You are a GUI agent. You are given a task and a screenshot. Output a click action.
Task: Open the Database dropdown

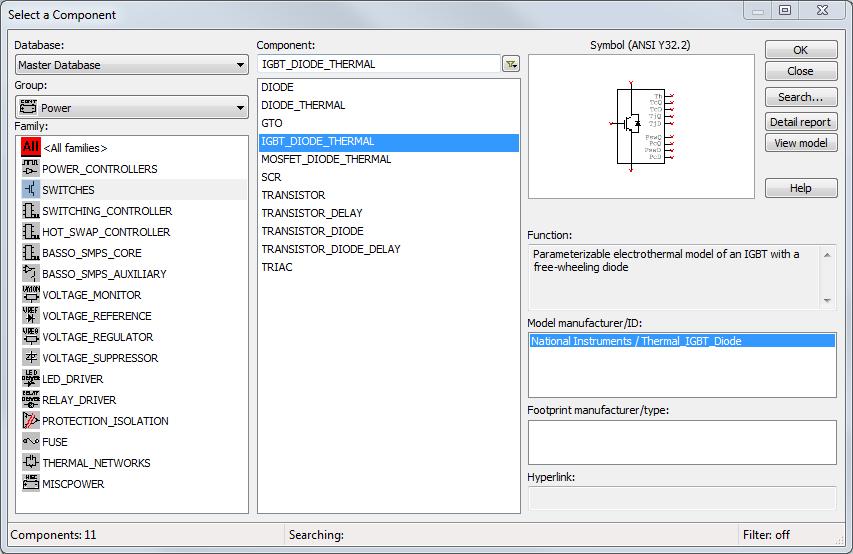click(x=131, y=65)
